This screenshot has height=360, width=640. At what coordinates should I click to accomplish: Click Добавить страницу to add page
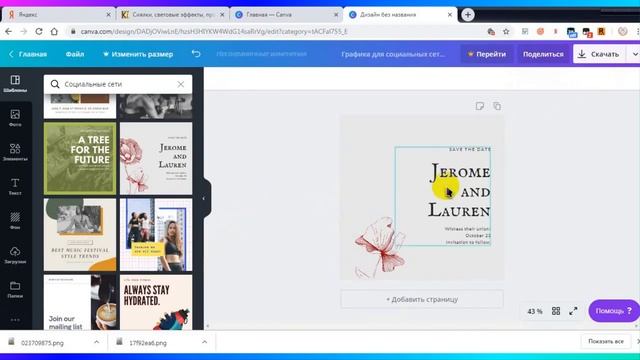coord(422,299)
